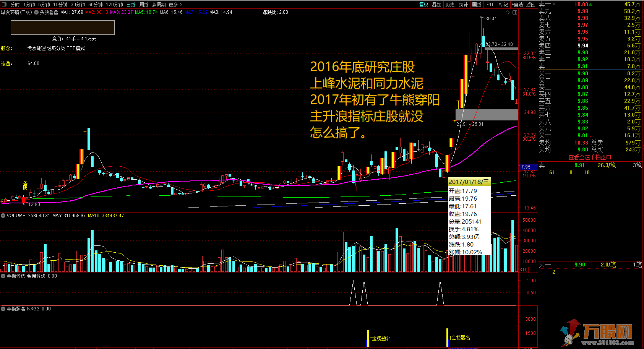
Task: Switch to the 1分钟 period
Action: pyautogui.click(x=29, y=5)
